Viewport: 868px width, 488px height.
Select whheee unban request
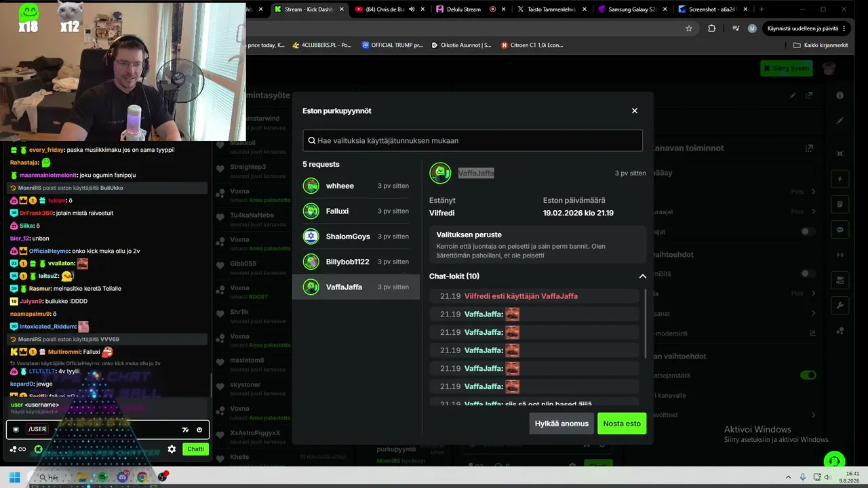pyautogui.click(x=356, y=186)
